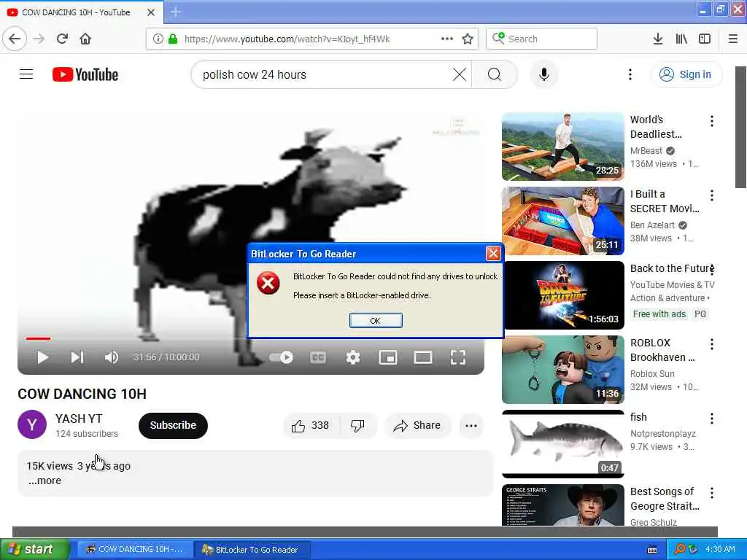Open ROBLOX Brookhaven video thumbnail
Viewport: 747px width, 560px height.
pyautogui.click(x=562, y=370)
